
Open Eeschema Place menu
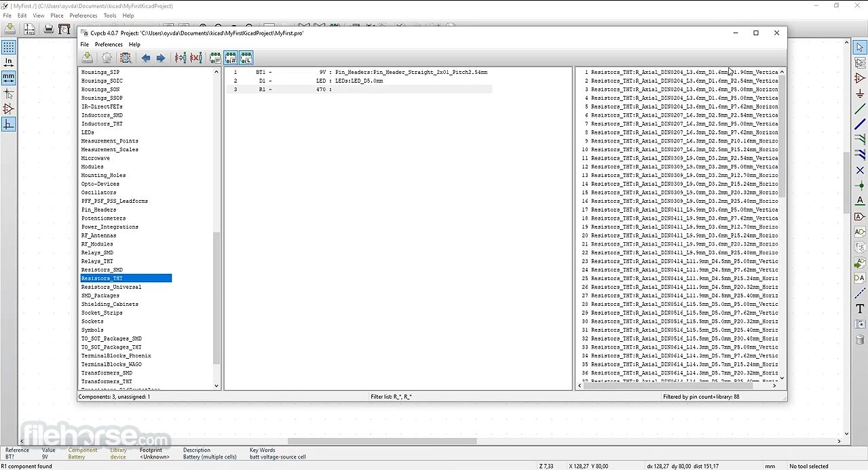[57, 16]
